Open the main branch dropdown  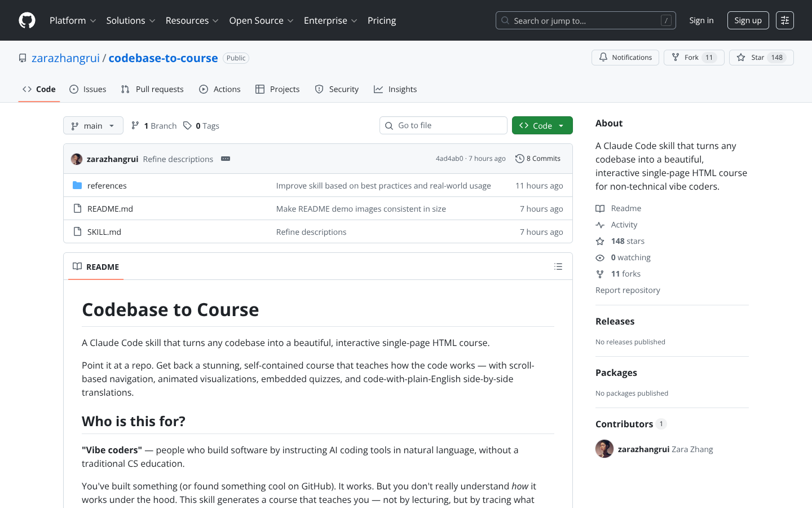tap(93, 125)
